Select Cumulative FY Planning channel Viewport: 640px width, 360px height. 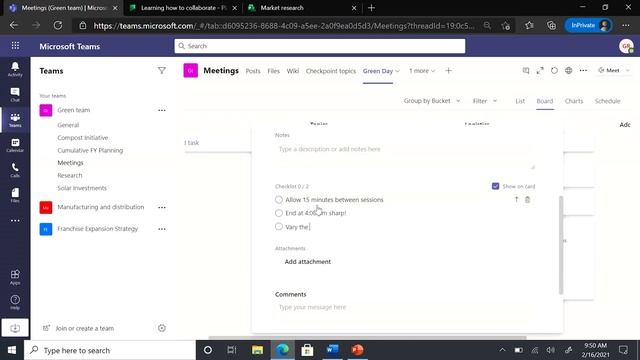(x=90, y=150)
